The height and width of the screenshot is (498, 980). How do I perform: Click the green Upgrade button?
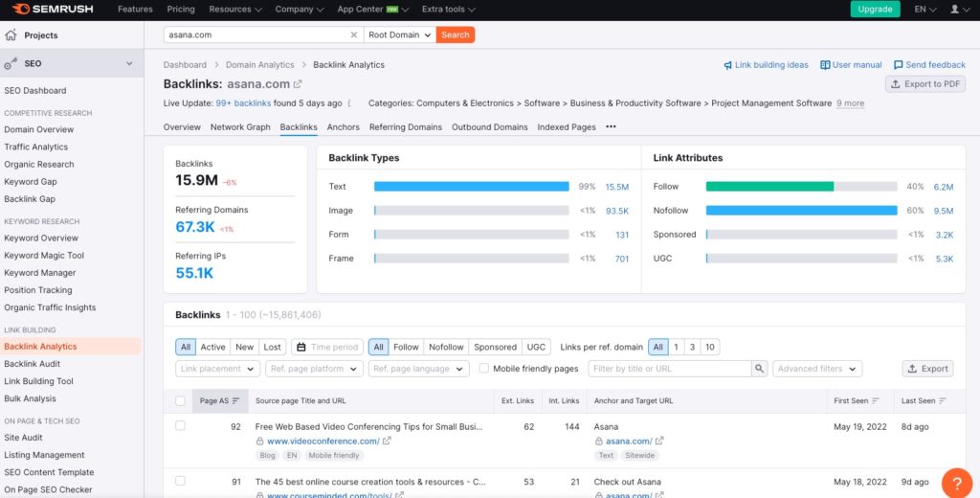[875, 10]
